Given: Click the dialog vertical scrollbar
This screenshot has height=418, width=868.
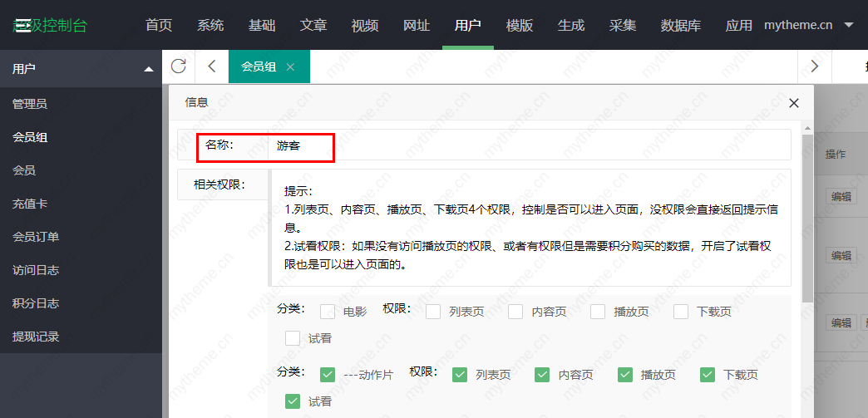Looking at the screenshot, I should (x=807, y=216).
